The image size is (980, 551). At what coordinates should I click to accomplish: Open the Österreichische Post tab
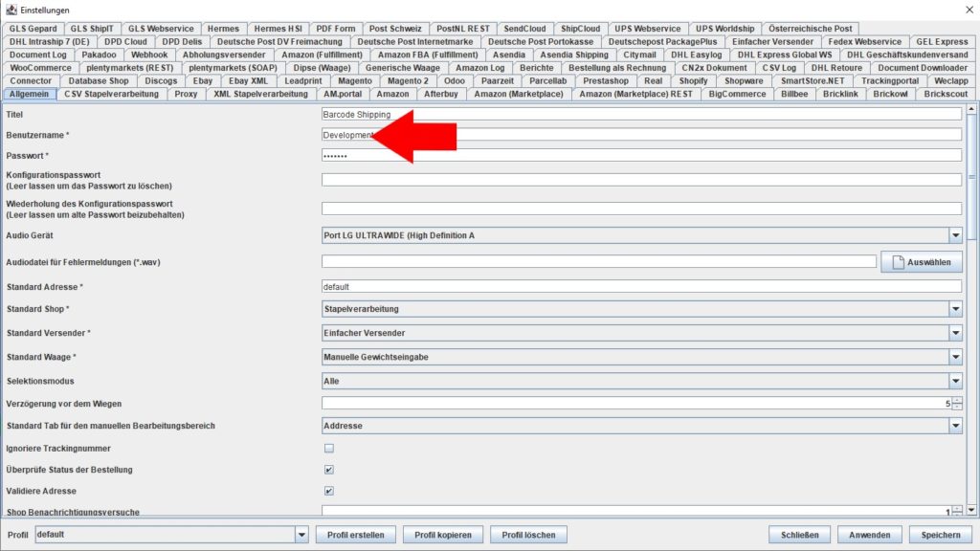point(810,28)
